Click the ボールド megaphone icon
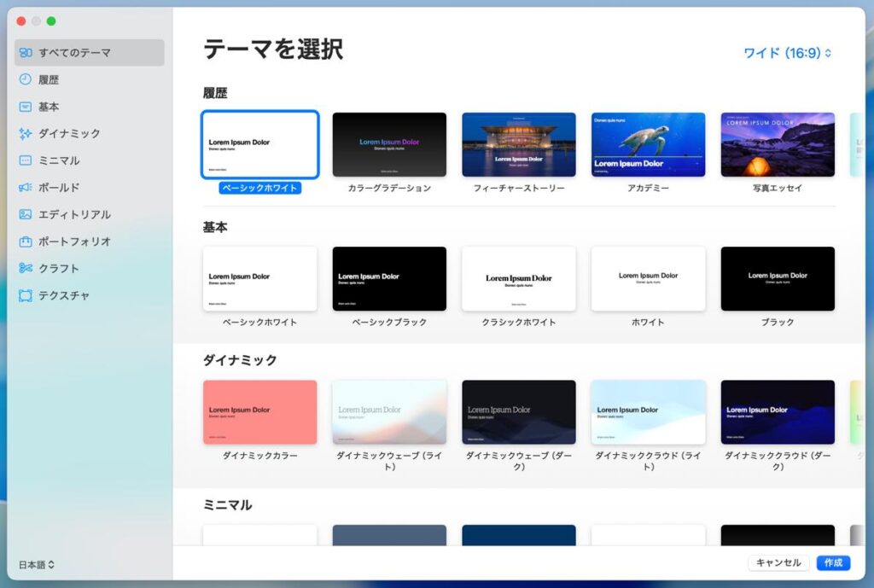This screenshot has height=588, width=874. tap(26, 188)
